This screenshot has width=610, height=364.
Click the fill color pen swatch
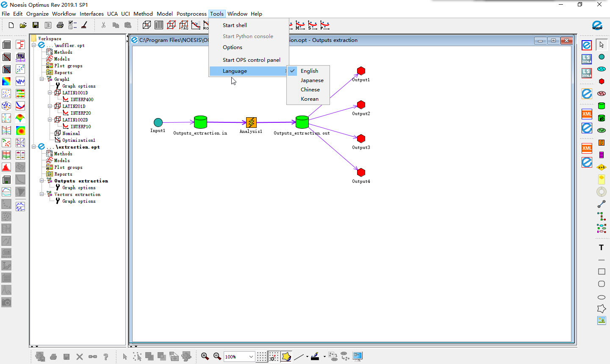pos(315,356)
